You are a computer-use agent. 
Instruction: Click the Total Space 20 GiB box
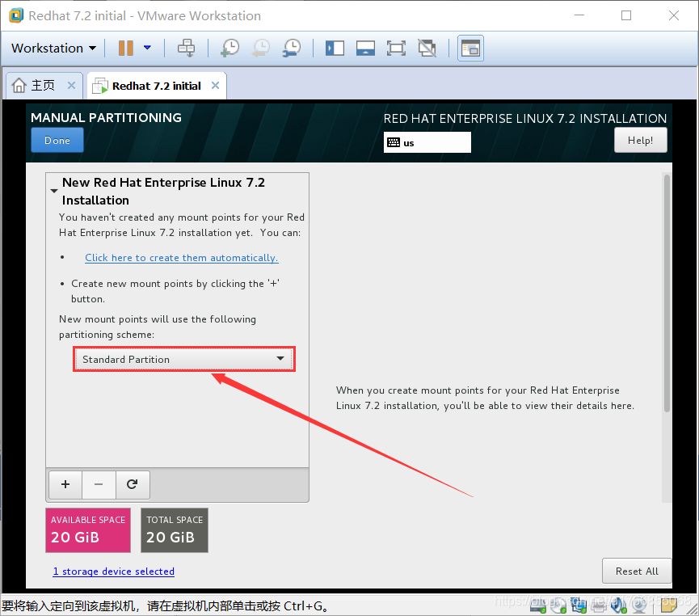pyautogui.click(x=175, y=530)
